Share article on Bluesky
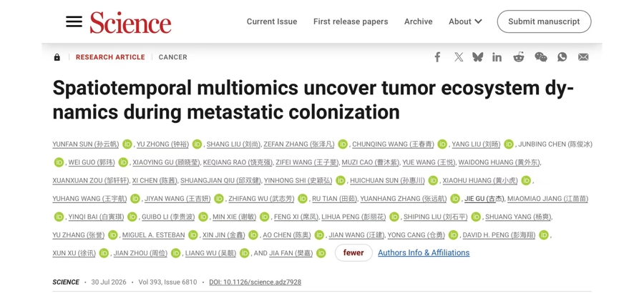 point(478,57)
